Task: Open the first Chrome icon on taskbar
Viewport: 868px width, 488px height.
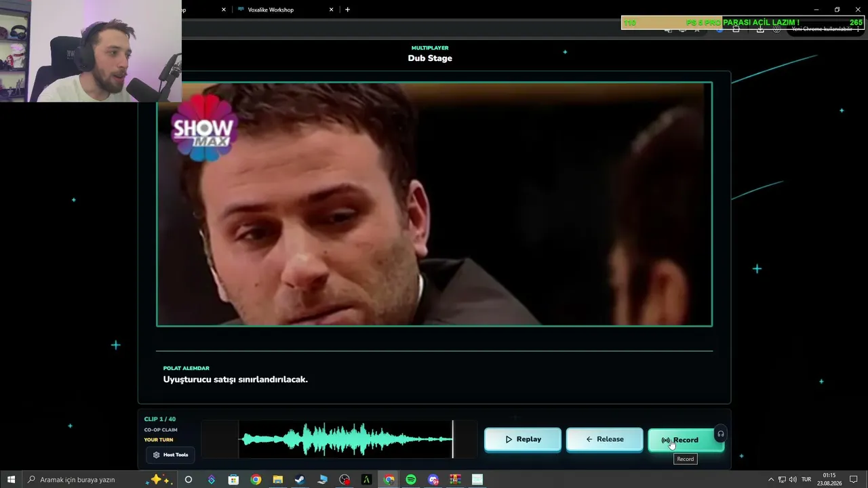Action: 256,480
